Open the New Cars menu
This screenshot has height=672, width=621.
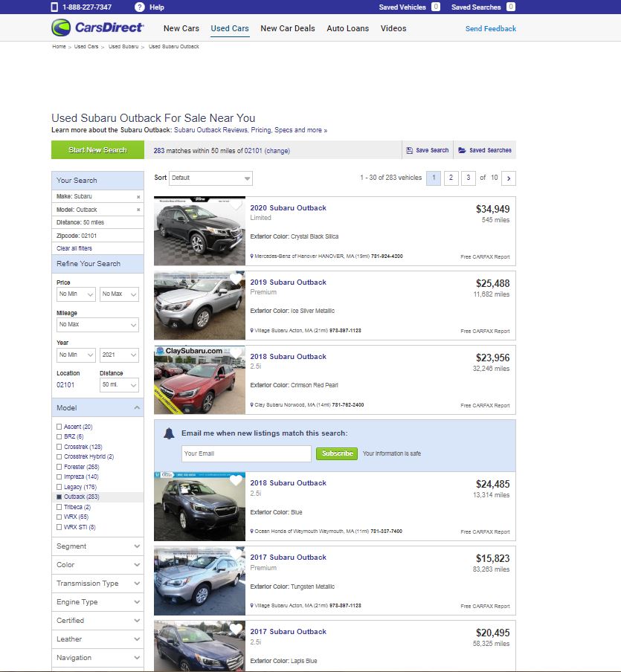[181, 28]
